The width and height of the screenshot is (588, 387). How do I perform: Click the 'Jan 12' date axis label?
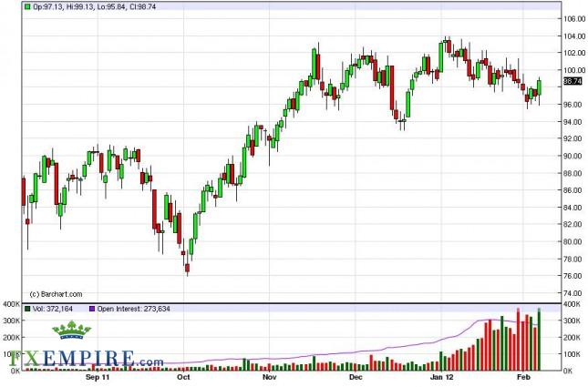click(x=442, y=377)
